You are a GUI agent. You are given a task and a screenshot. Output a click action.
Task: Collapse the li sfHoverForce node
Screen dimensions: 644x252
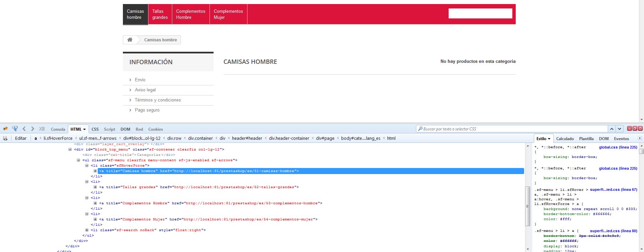click(x=87, y=165)
